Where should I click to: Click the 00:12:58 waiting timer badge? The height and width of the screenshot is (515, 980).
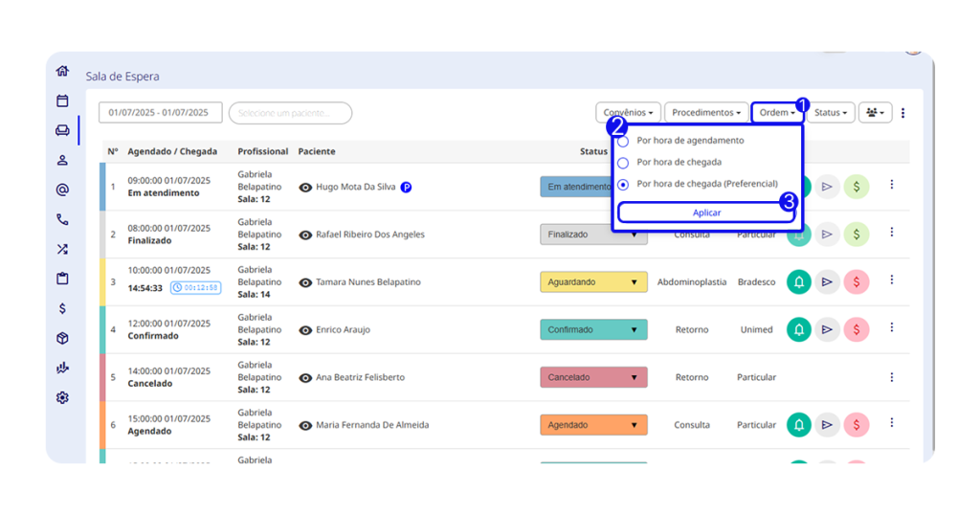[195, 287]
